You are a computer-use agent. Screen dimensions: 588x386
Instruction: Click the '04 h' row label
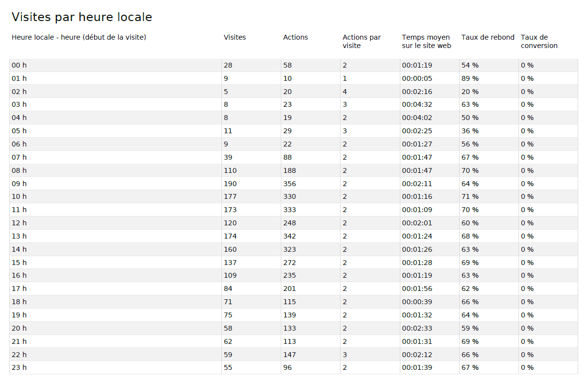pyautogui.click(x=19, y=118)
